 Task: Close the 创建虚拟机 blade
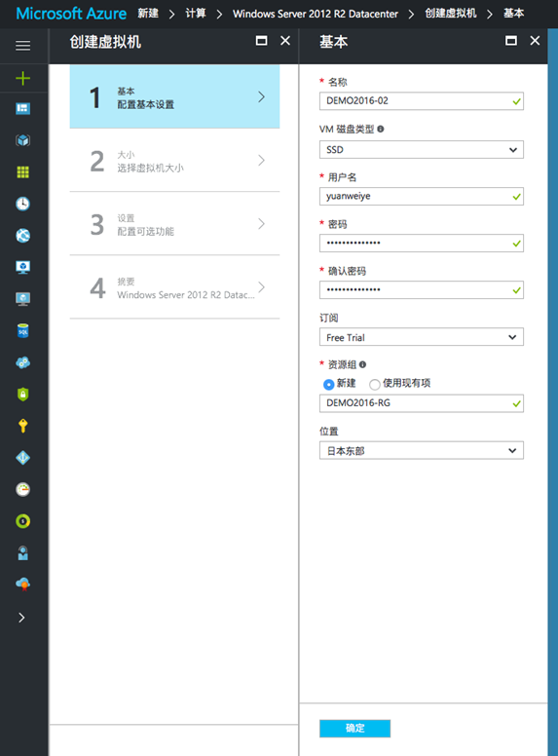pos(285,41)
